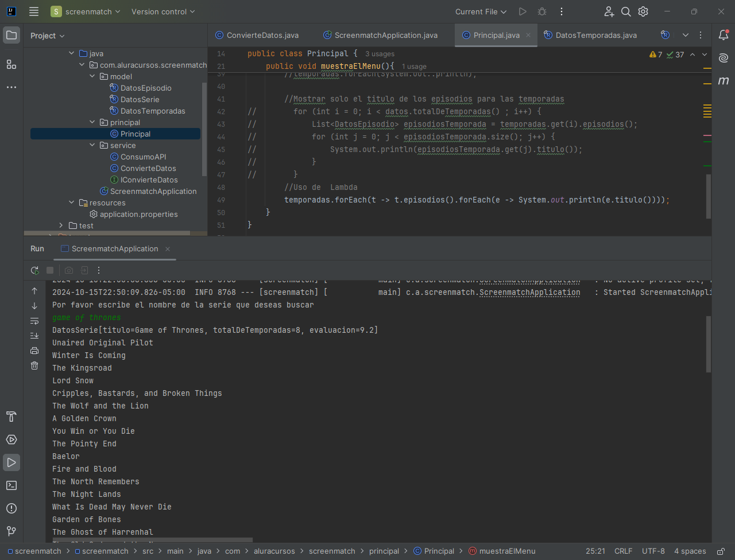Collapse the service package
Image resolution: width=735 pixels, height=560 pixels.
tap(92, 145)
